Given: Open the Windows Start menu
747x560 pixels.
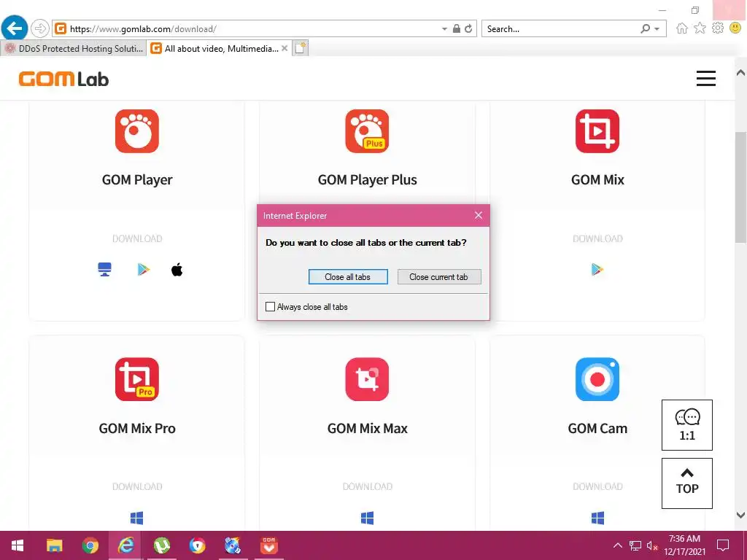Looking at the screenshot, I should click(x=18, y=545).
